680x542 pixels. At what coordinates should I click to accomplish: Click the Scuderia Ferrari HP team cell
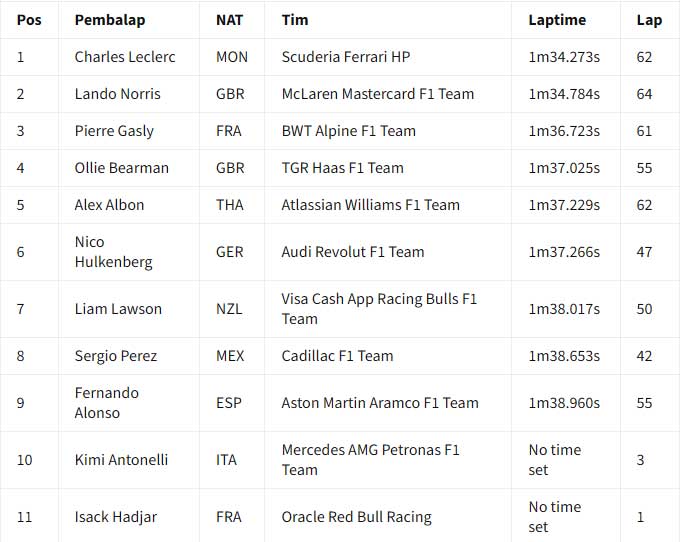pyautogui.click(x=359, y=57)
